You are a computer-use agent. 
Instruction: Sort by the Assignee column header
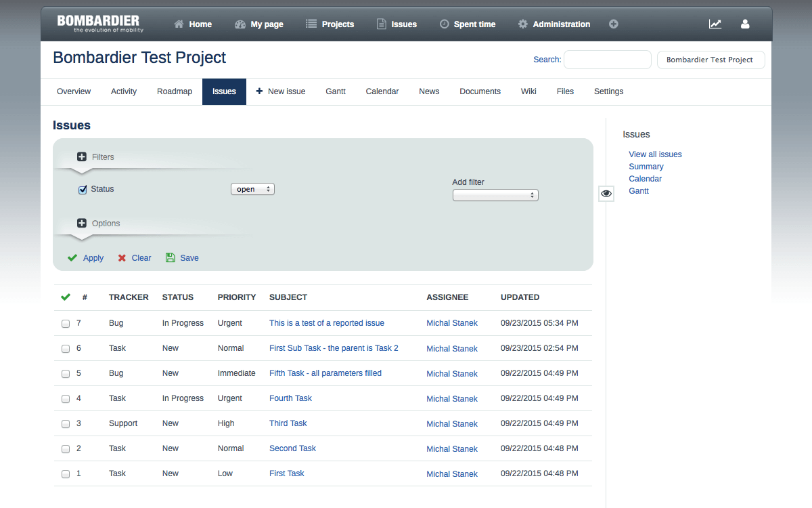coord(447,297)
